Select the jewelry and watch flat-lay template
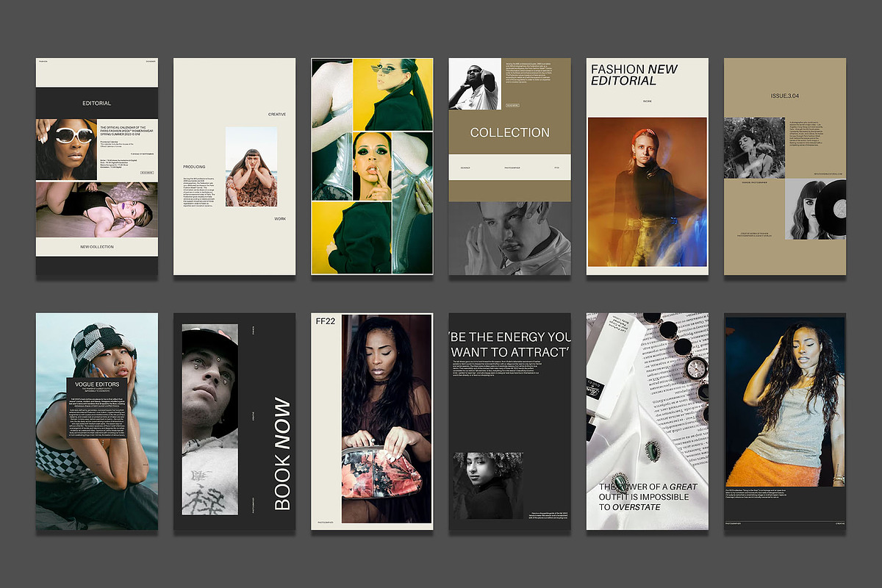882x588 pixels. pos(648,421)
